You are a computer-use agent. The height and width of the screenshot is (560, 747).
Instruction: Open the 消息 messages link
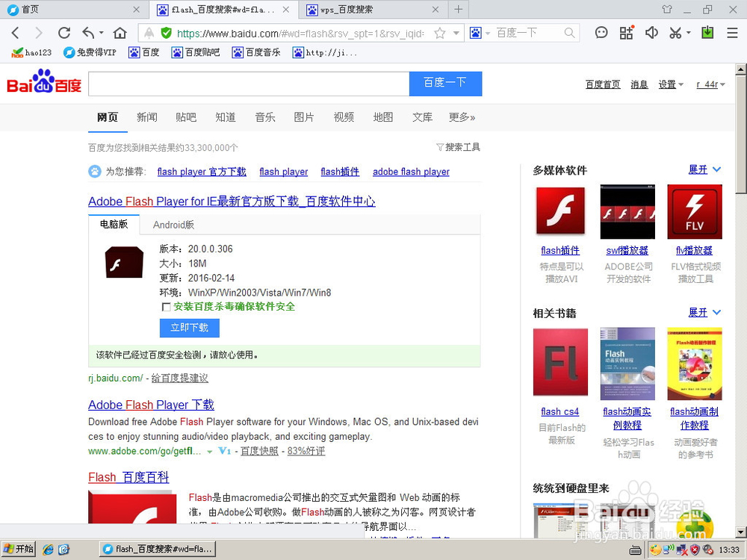[x=639, y=84]
